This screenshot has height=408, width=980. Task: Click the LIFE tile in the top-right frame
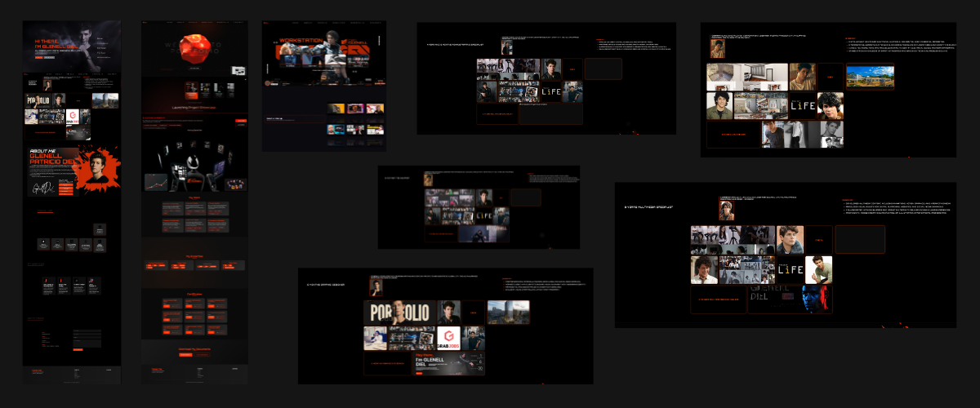click(x=803, y=106)
